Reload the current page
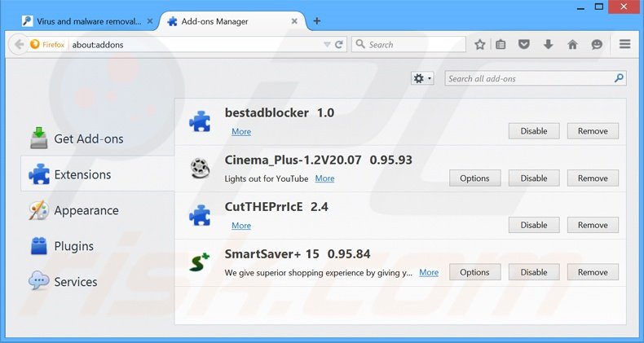The width and height of the screenshot is (644, 343). tap(339, 45)
